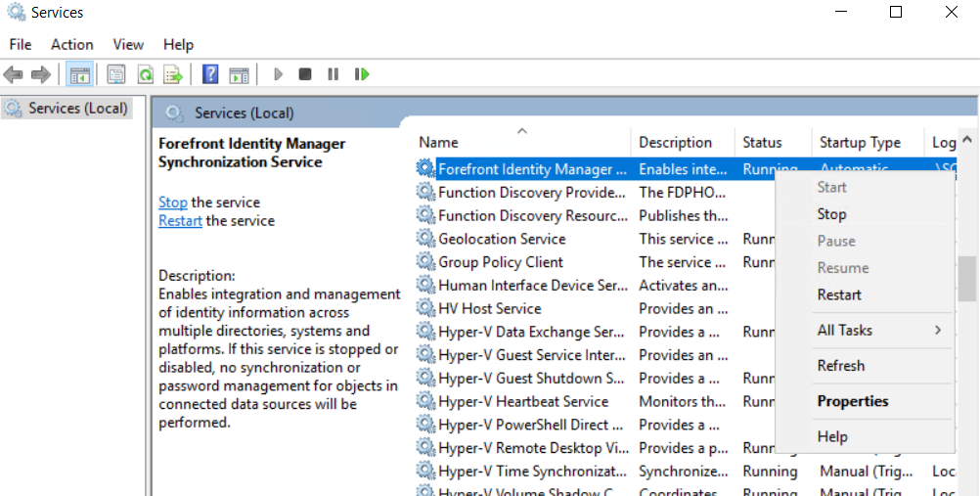The height and width of the screenshot is (496, 980).
Task: Select Services (Local) in the console tree
Action: click(x=67, y=109)
